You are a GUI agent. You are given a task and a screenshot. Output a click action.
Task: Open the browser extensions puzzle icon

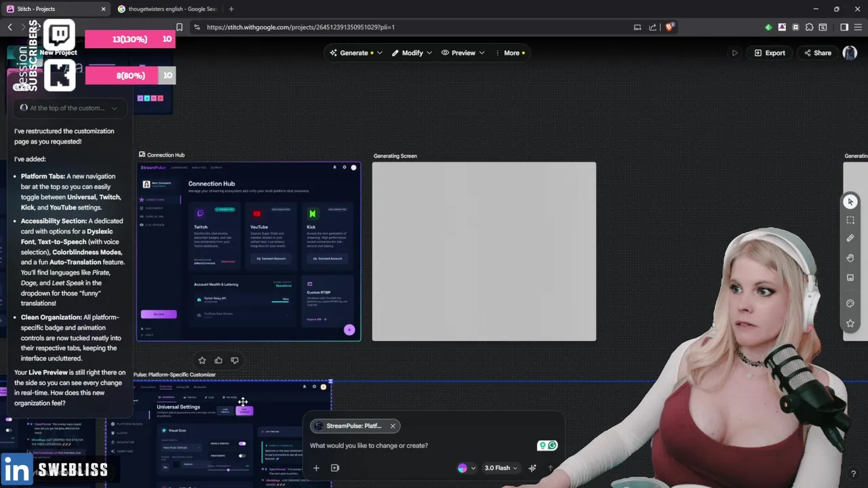tap(809, 27)
